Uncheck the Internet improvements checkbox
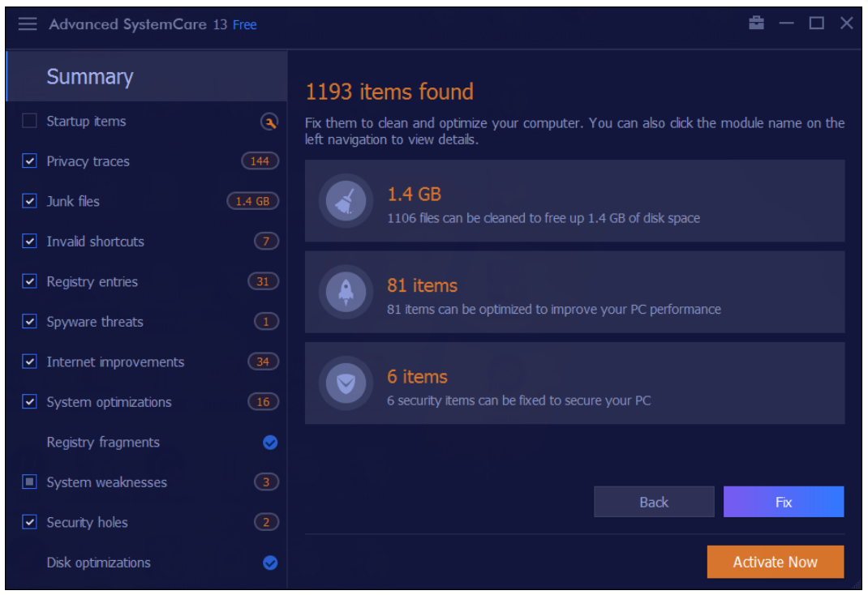The height and width of the screenshot is (595, 868). click(29, 362)
